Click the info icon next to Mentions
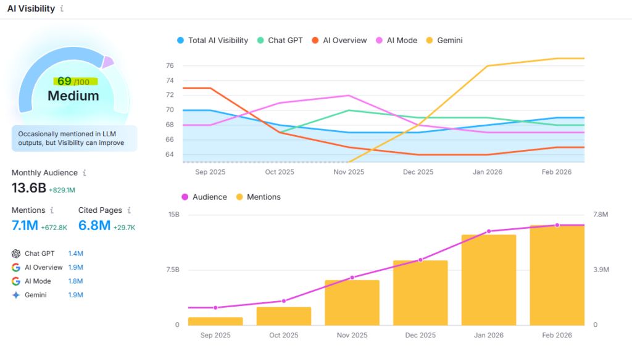 point(52,210)
